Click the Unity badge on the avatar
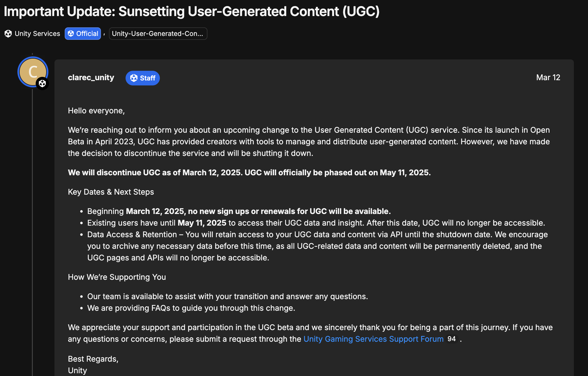The width and height of the screenshot is (588, 376). coord(42,83)
